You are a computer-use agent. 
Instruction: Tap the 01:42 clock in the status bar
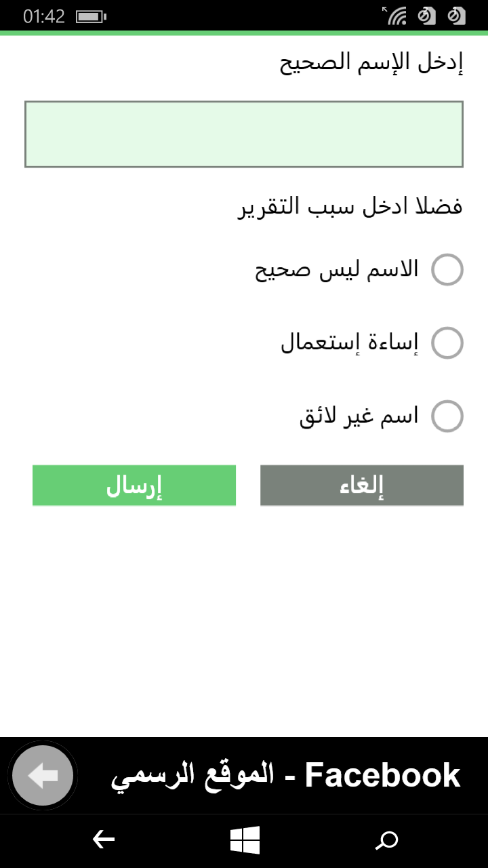tap(43, 16)
